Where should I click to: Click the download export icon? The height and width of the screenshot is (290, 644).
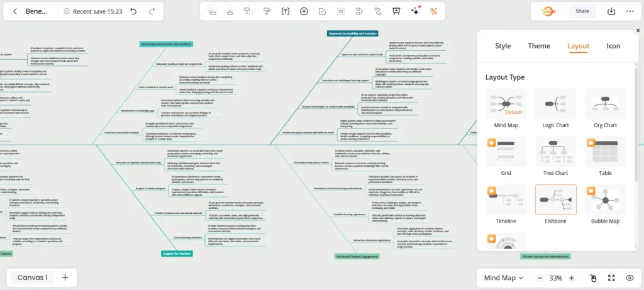611,11
